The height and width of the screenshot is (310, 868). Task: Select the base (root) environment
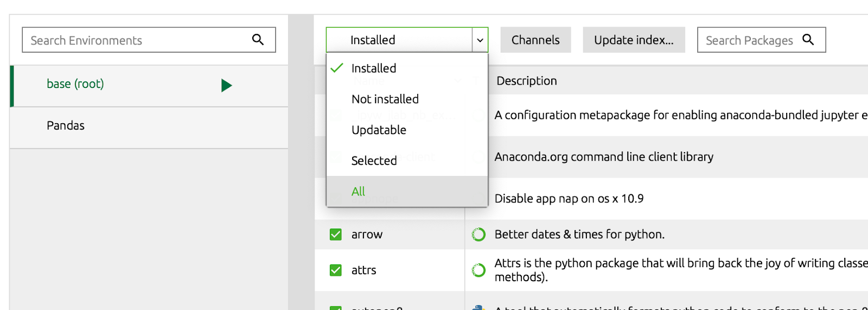click(75, 84)
